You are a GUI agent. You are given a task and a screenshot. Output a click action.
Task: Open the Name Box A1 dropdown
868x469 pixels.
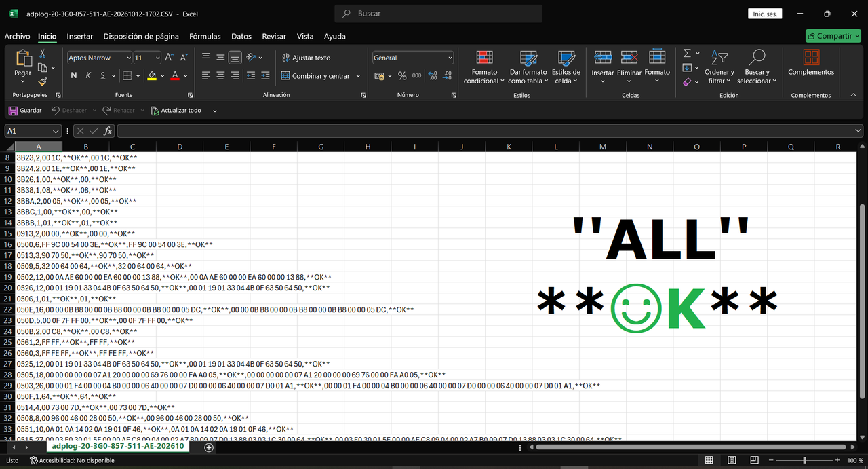tap(56, 131)
